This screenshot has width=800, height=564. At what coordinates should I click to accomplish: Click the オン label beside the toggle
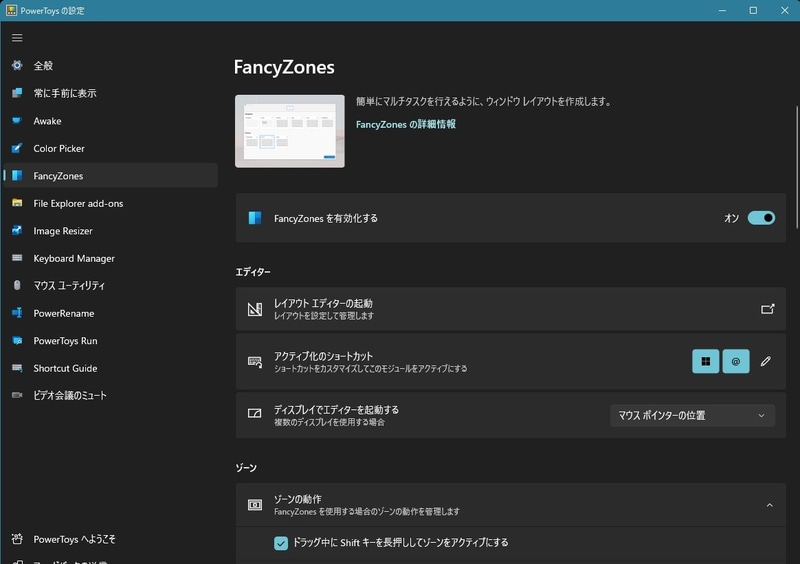pyautogui.click(x=732, y=218)
